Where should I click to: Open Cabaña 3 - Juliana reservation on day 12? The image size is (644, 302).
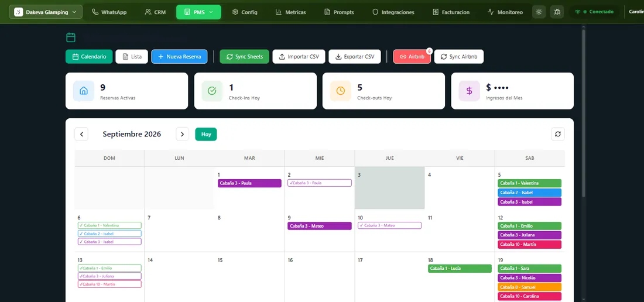coord(529,235)
